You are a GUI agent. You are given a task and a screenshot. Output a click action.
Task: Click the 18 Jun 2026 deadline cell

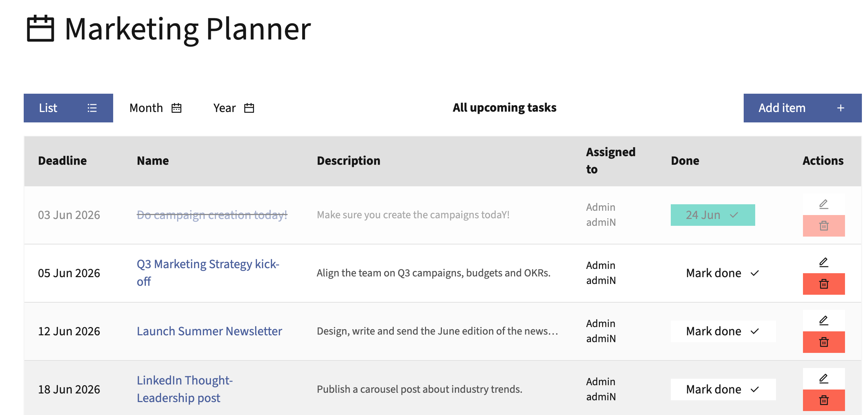[x=69, y=390]
